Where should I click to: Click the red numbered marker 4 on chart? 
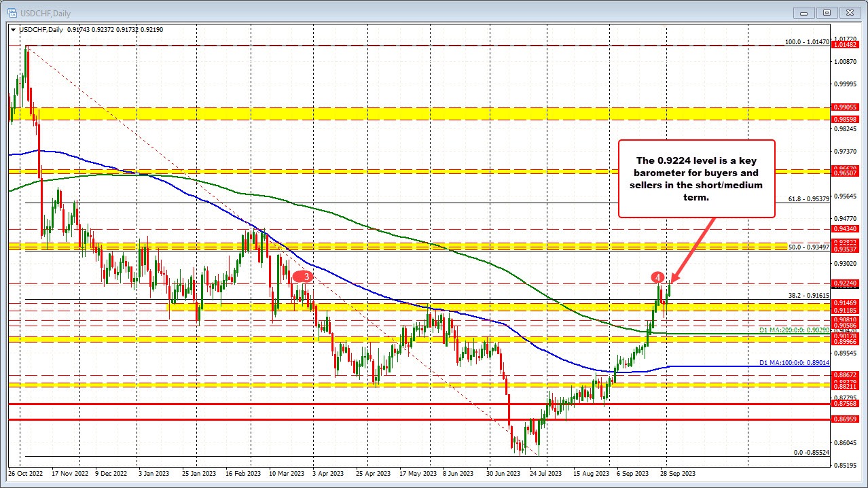pos(657,277)
